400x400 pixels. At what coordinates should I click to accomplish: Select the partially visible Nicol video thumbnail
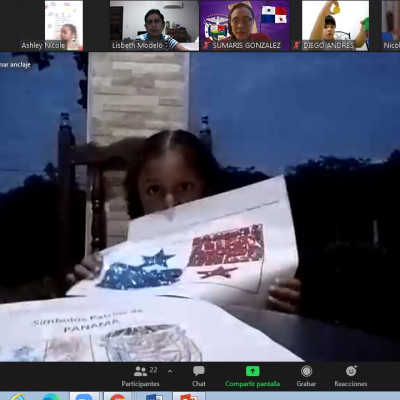[x=391, y=25]
